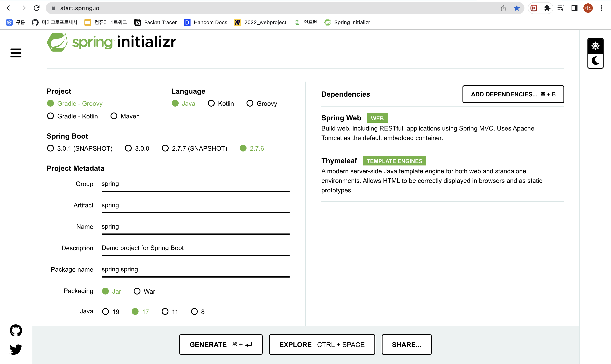Open browser extensions puzzle icon
This screenshot has height=364, width=611.
tap(547, 8)
